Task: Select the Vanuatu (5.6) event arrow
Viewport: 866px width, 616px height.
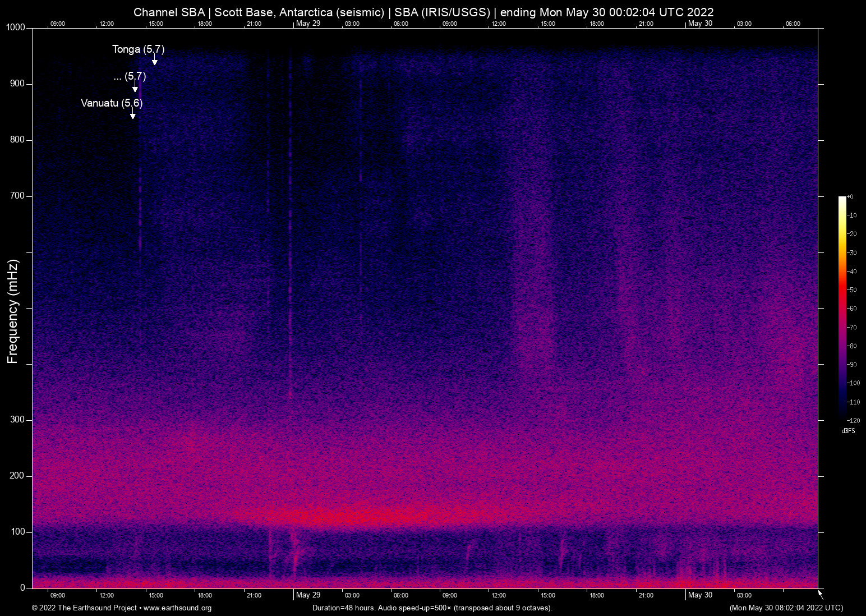Action: point(133,113)
